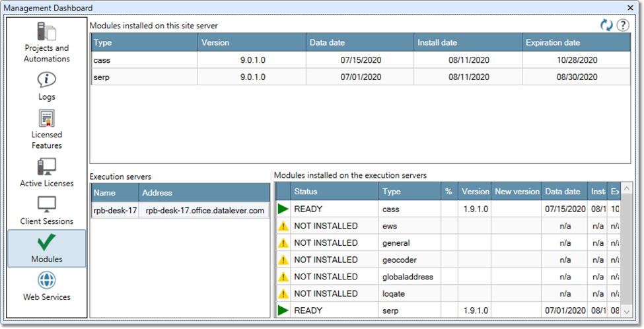Click green READY arrow for cass module
Viewport: 644px width, 329px height.
[x=283, y=209]
